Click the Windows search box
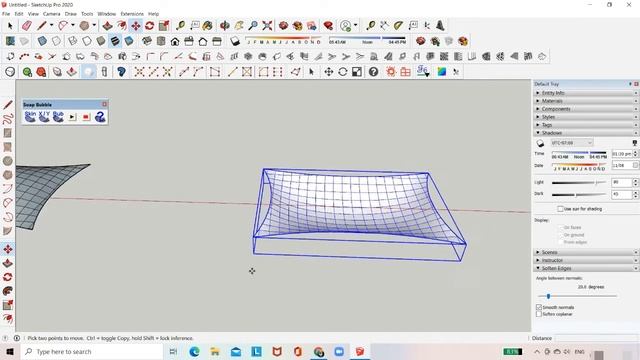The width and height of the screenshot is (640, 360). [91, 351]
